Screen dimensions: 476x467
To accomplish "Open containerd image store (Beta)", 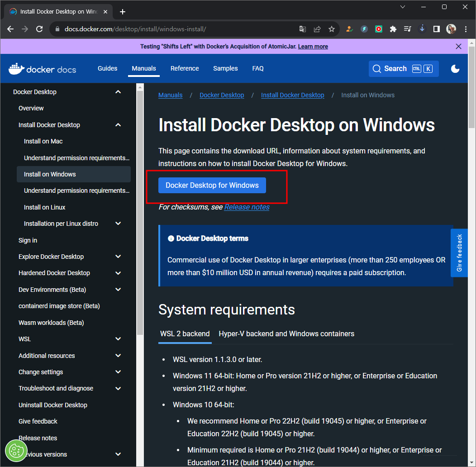I will click(59, 306).
